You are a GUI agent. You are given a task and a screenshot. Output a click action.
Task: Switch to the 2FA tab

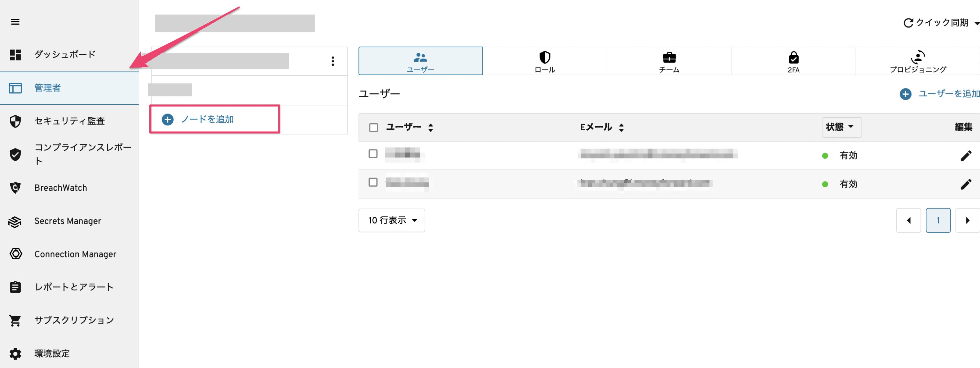[794, 61]
